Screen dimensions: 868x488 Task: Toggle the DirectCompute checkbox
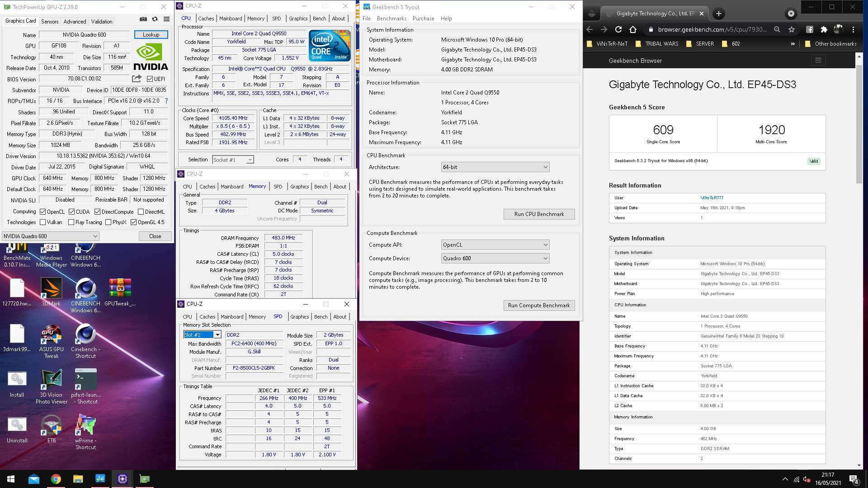click(97, 211)
